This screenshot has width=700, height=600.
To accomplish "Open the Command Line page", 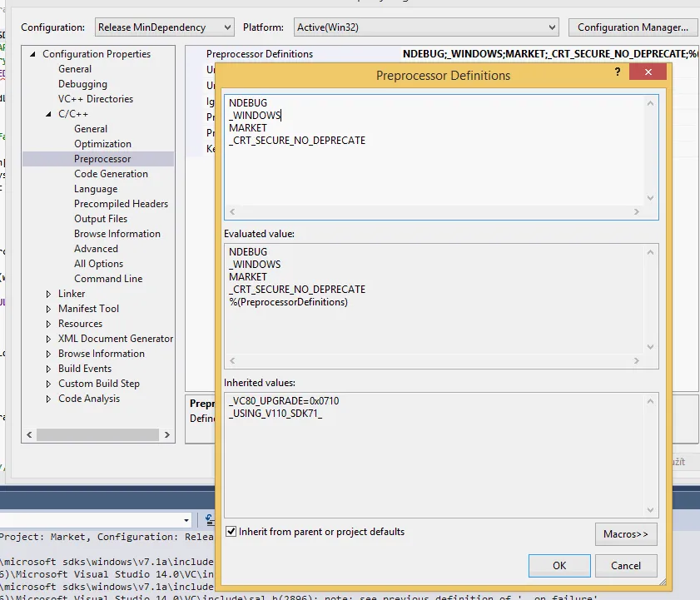I will [108, 279].
